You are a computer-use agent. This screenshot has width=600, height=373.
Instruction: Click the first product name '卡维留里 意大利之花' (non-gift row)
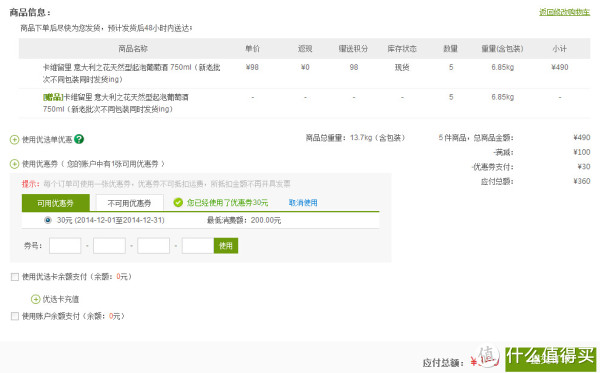[131, 73]
